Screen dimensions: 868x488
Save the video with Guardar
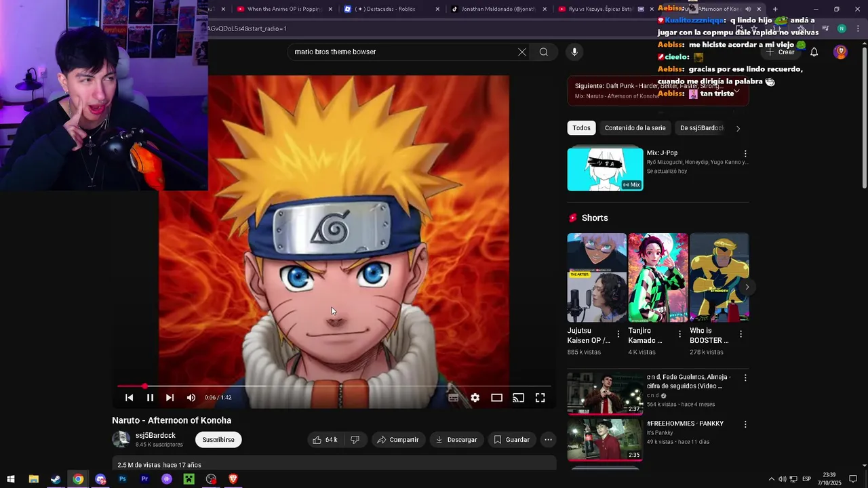point(512,440)
